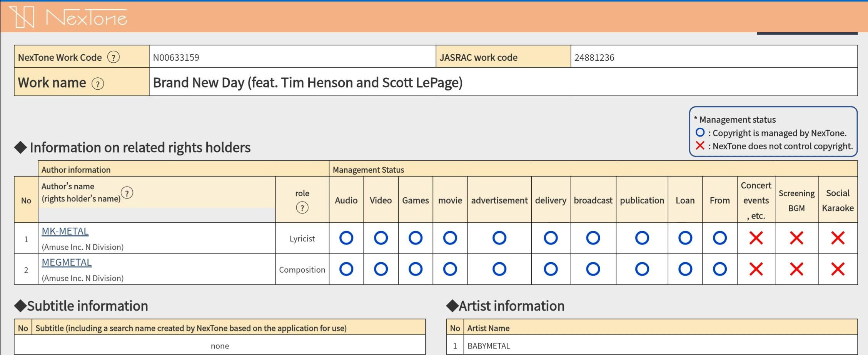This screenshot has height=355, width=868.
Task: Click help icon beside NexTone Work Code
Action: coord(113,57)
